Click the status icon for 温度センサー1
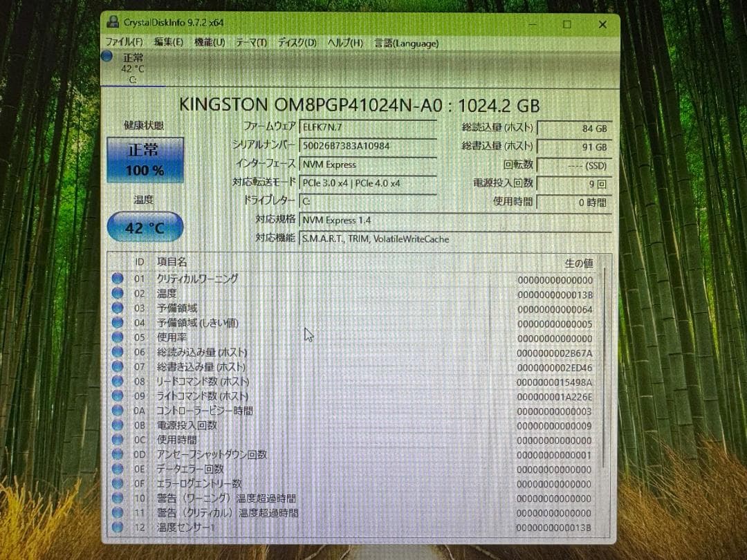The width and height of the screenshot is (747, 560). click(117, 528)
